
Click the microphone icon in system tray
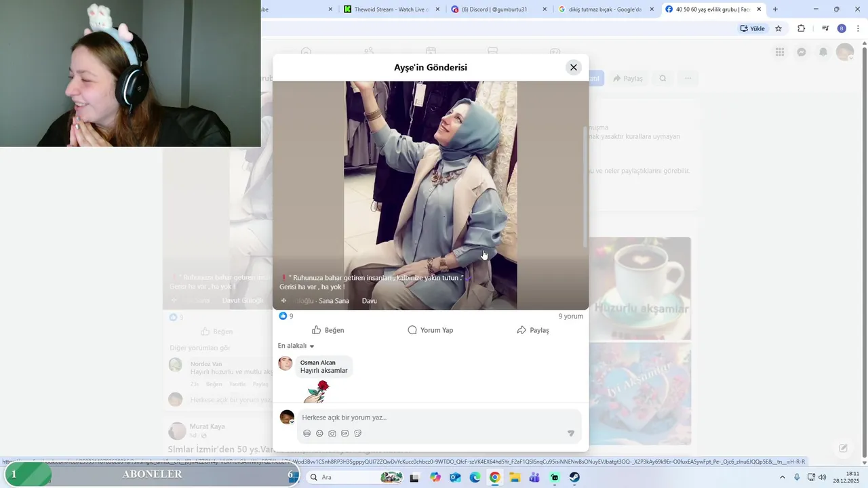[797, 477]
